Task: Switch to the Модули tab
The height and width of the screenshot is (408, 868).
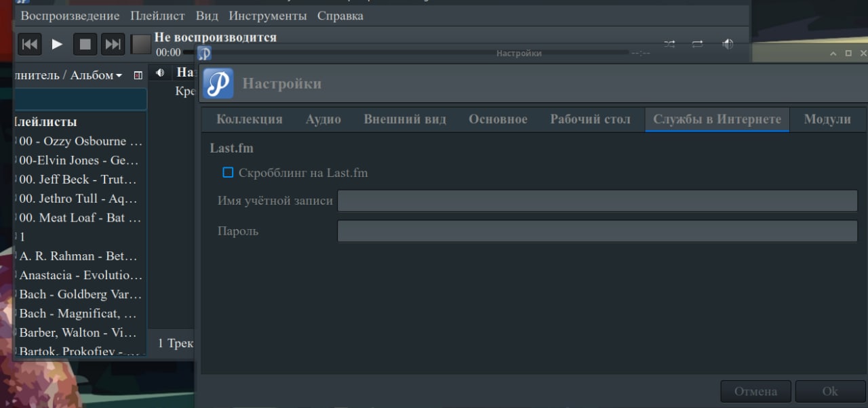Action: coord(827,119)
